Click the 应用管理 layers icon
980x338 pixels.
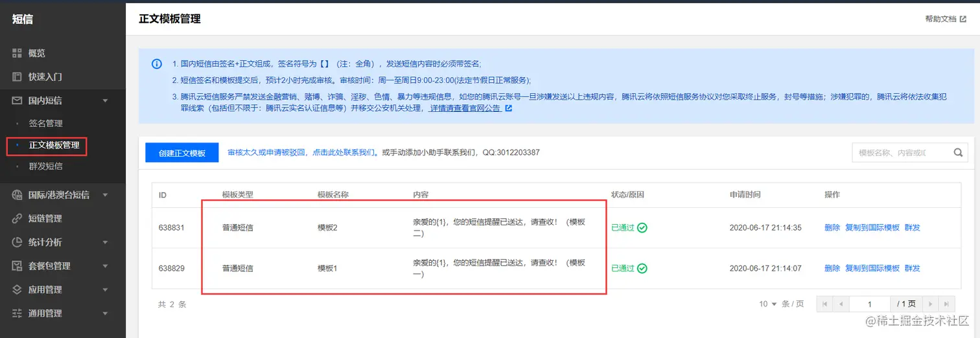coord(17,289)
